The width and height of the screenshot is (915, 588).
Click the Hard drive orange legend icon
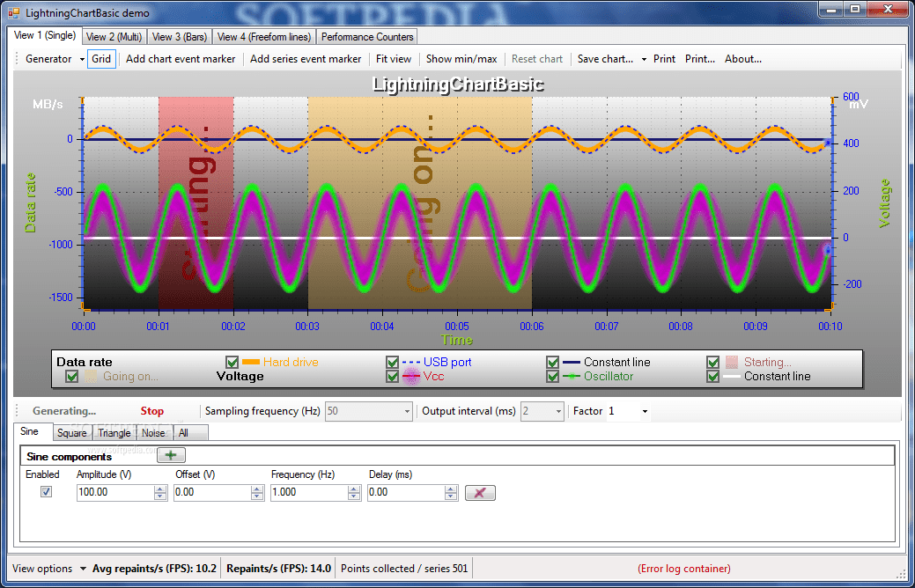251,363
